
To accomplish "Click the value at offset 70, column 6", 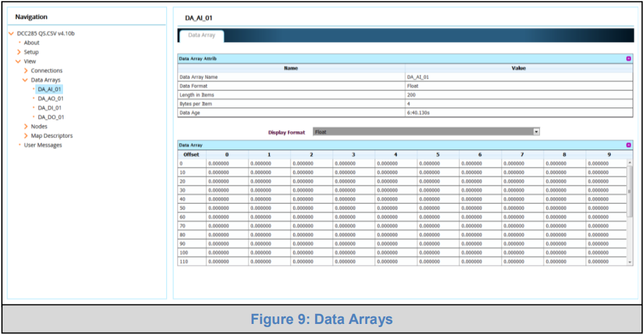I will 471,226.
